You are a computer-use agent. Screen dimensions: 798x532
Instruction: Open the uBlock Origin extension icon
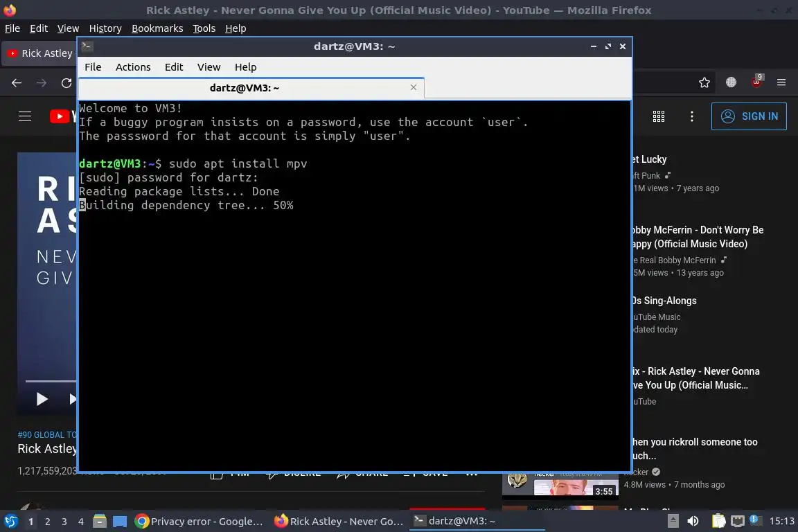(x=756, y=82)
